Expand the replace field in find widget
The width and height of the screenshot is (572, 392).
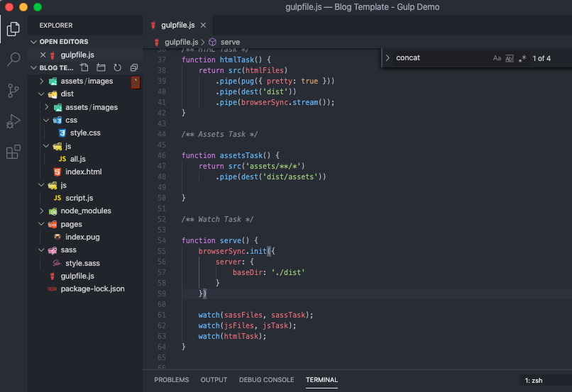(x=387, y=58)
